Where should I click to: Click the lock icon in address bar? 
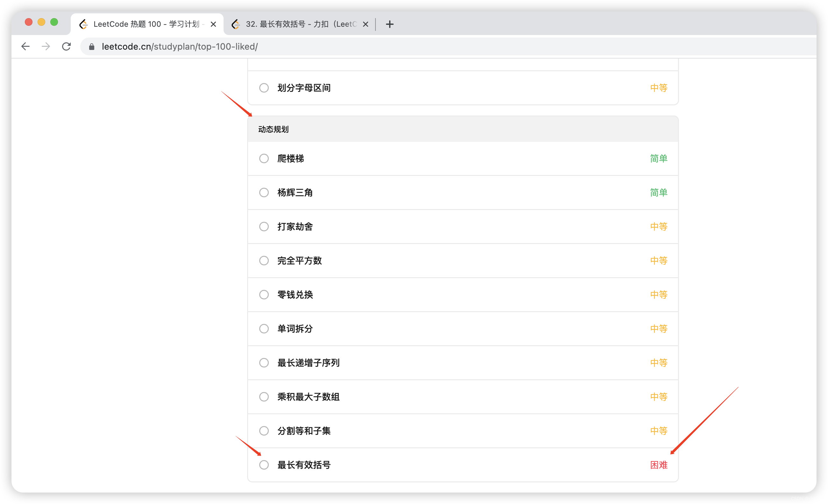[x=92, y=47]
